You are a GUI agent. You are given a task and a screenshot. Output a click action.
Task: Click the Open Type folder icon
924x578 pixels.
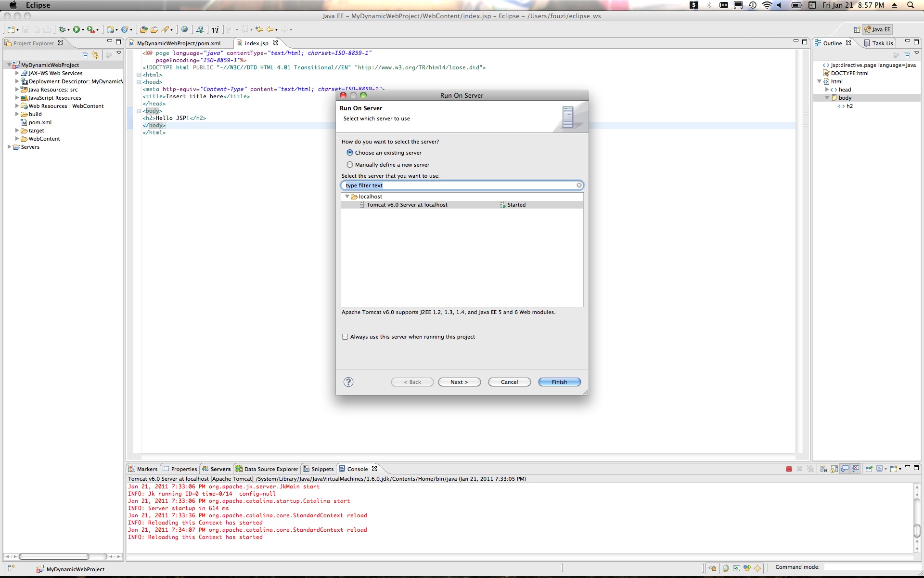tap(143, 29)
